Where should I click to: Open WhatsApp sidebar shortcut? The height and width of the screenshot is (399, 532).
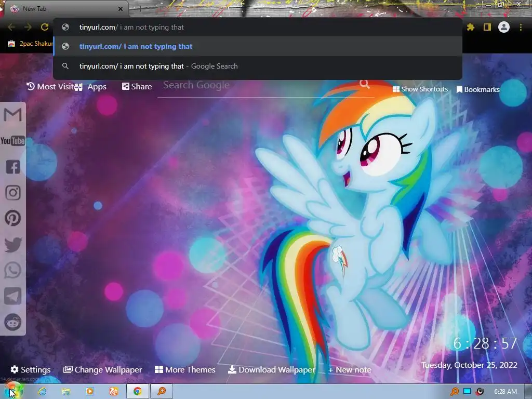pos(13,270)
